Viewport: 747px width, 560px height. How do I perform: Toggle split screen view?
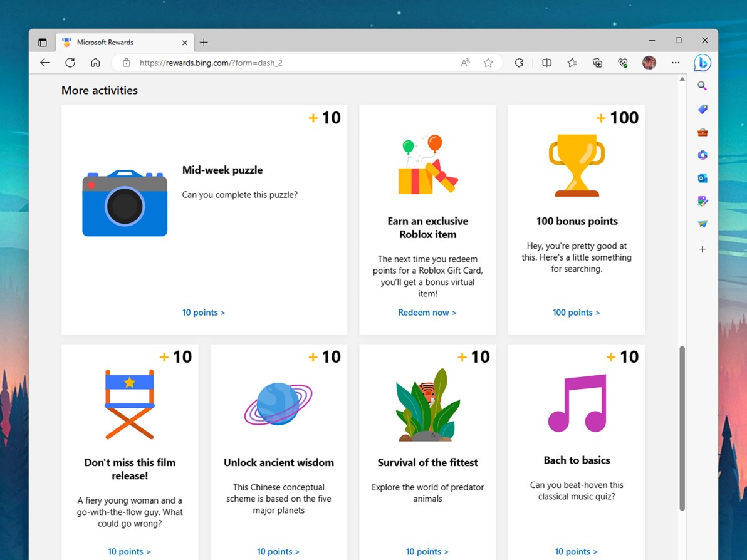click(x=546, y=63)
